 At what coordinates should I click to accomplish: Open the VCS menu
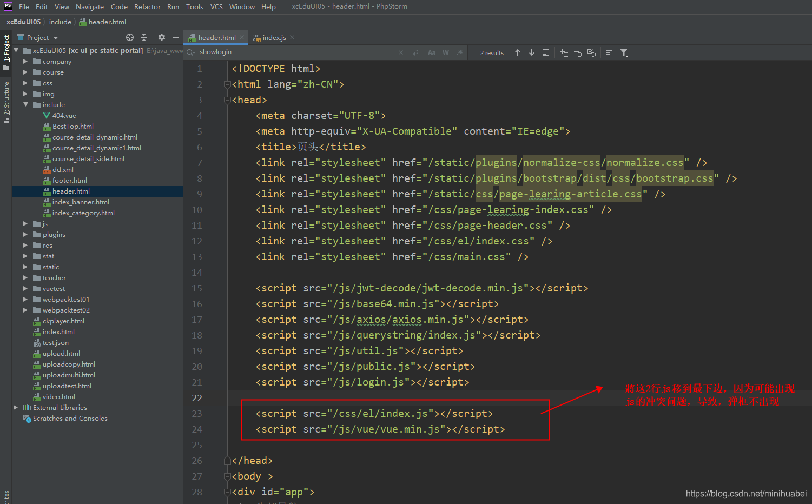coord(216,6)
